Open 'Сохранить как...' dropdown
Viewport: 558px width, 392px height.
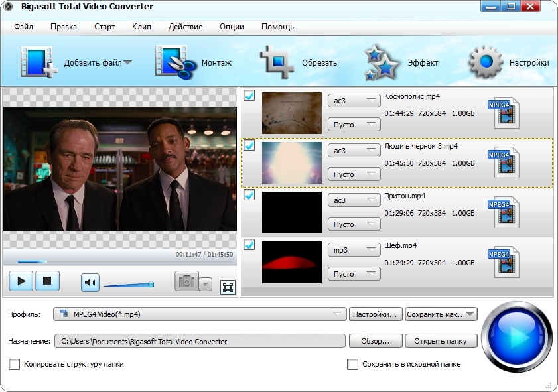pyautogui.click(x=441, y=314)
